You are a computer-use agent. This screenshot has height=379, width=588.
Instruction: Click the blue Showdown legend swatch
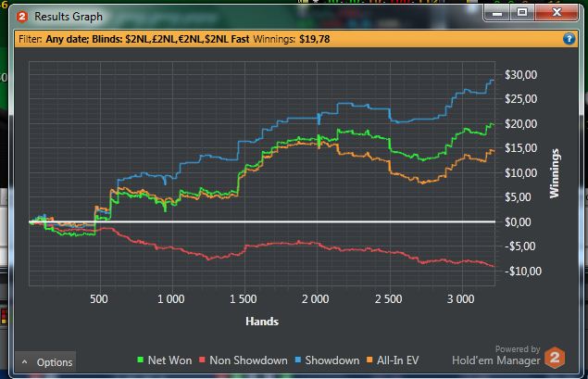(x=298, y=360)
